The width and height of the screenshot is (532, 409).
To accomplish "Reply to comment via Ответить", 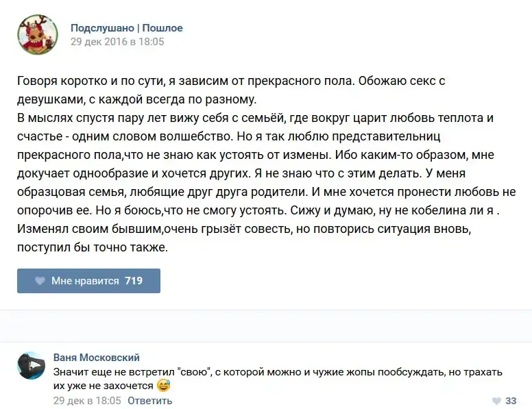I will [149, 400].
